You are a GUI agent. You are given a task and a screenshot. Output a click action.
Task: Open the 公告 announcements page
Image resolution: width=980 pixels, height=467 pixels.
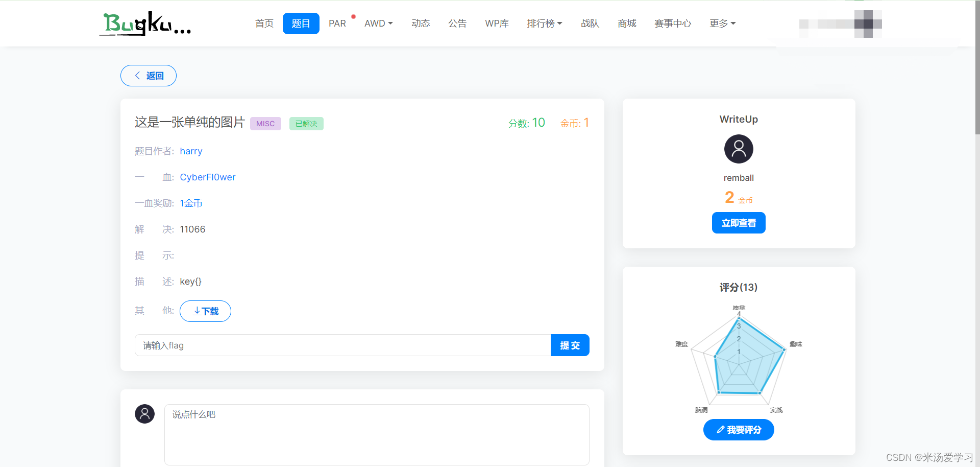click(x=457, y=24)
